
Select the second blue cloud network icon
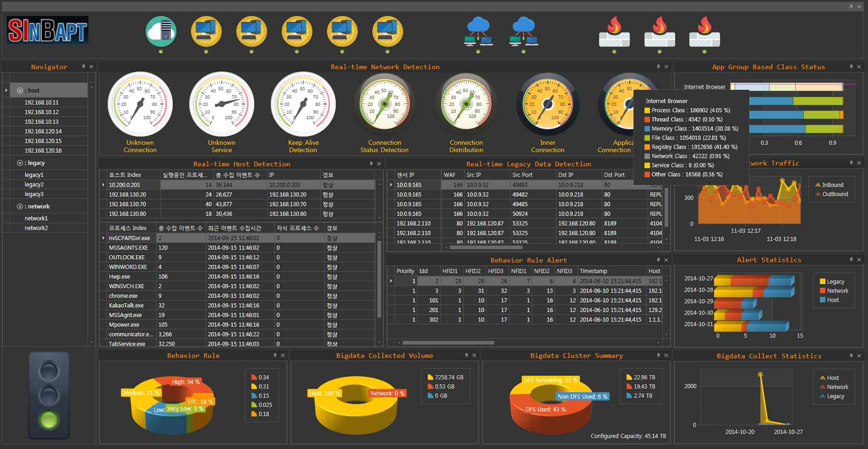(524, 31)
